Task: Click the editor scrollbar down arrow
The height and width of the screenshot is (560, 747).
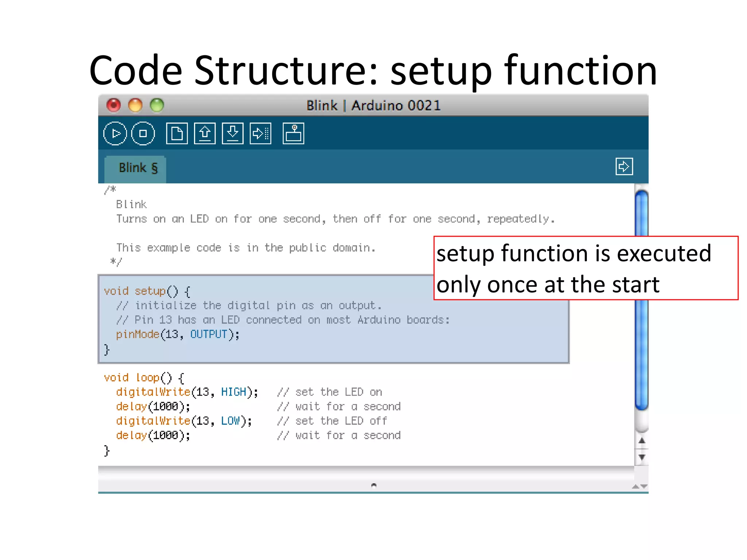Action: click(642, 457)
